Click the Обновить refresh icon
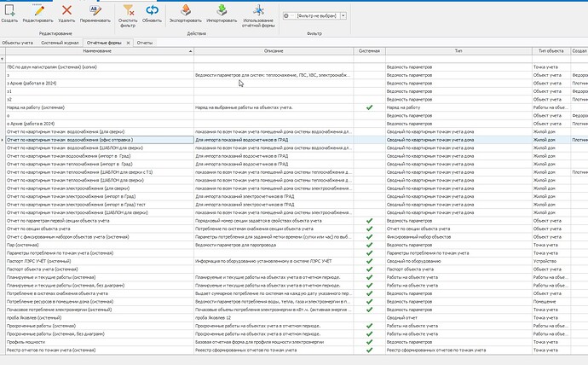Screen dimensions: 588x365 (x=152, y=10)
